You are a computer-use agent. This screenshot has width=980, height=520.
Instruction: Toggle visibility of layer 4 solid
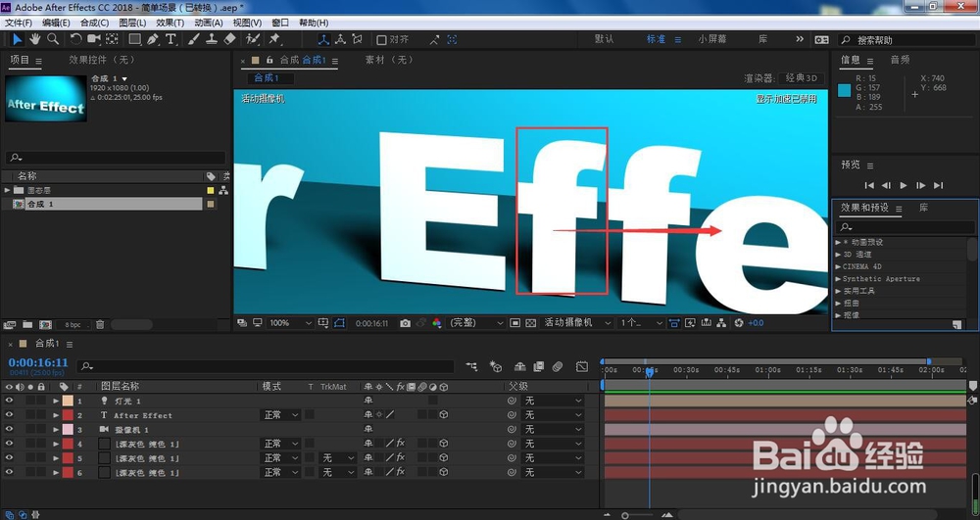9,444
